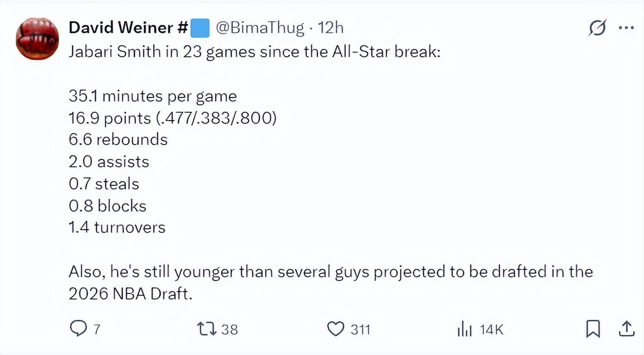Click the 12h post timestamp
644x355 pixels.
coord(331,28)
